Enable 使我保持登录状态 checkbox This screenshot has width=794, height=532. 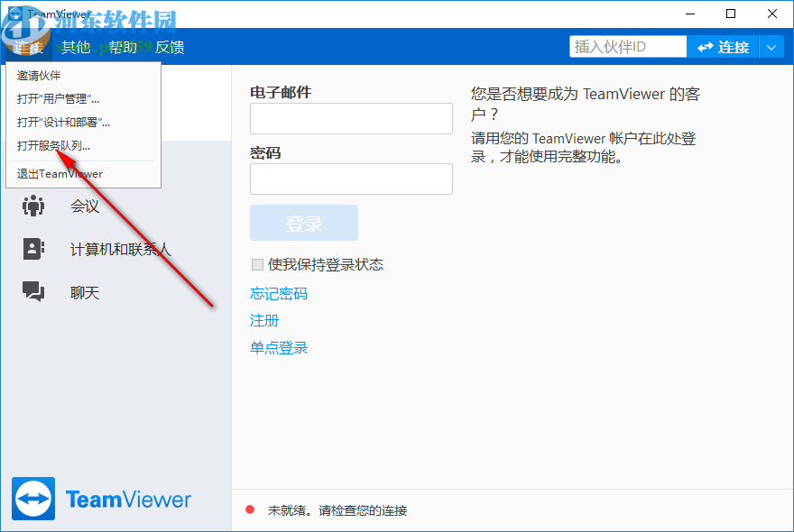point(255,264)
